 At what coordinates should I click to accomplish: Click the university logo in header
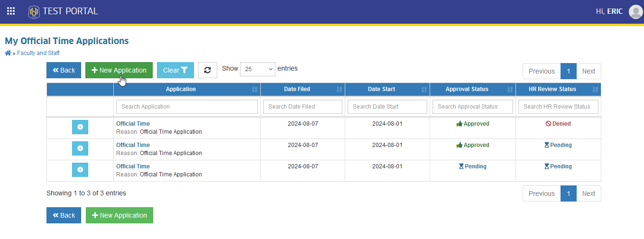[x=34, y=11]
